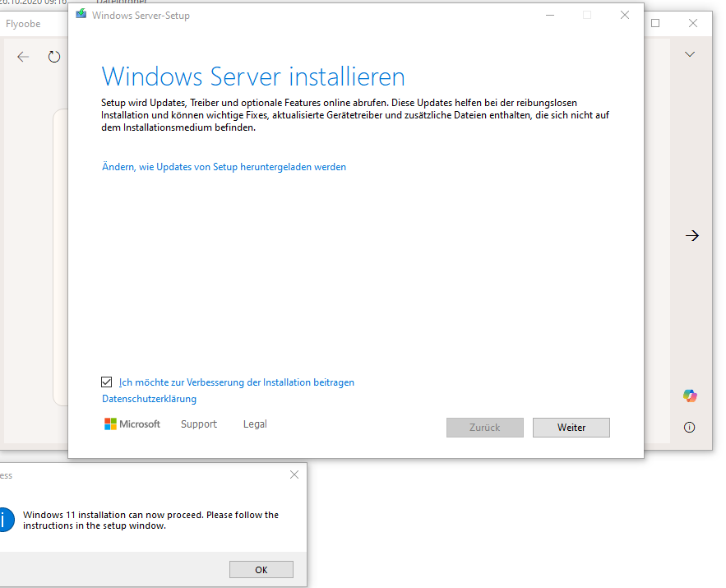Open the Datenschutzerklärung link
The width and height of the screenshot is (726, 588).
(149, 399)
